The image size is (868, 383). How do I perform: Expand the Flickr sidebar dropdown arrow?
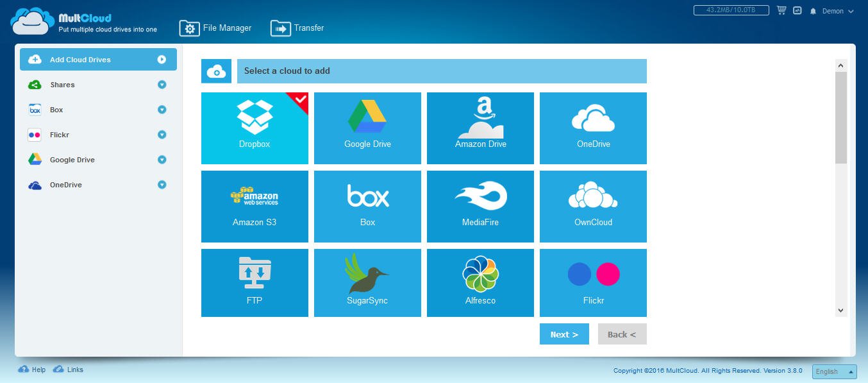[162, 135]
